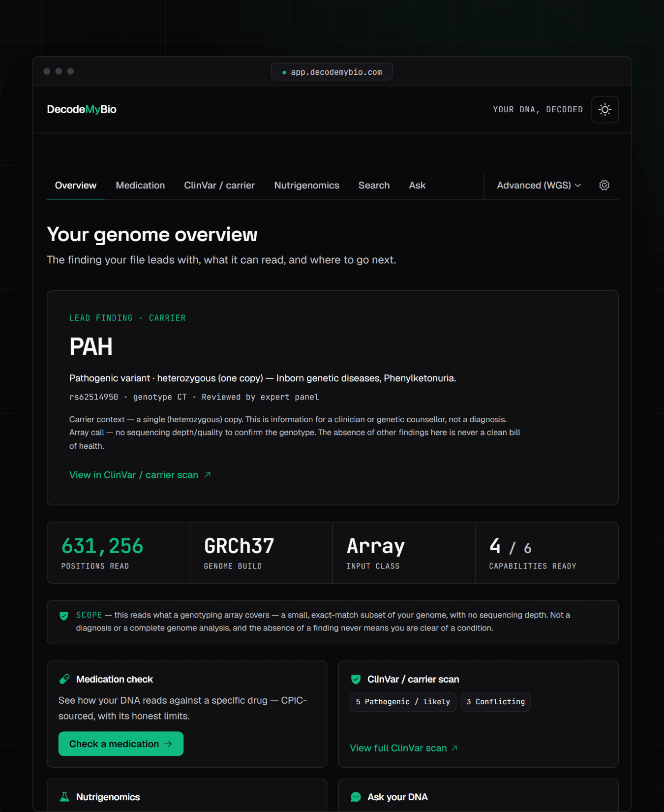Switch to the Overview tab
Image resolution: width=664 pixels, height=812 pixels.
[76, 185]
